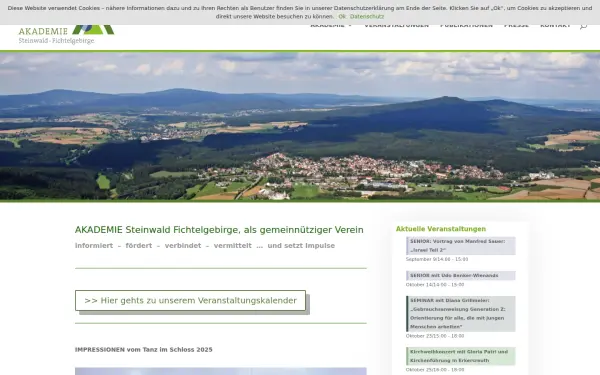
Task: Open the Datenschutz link in cookie banner
Action: point(367,16)
